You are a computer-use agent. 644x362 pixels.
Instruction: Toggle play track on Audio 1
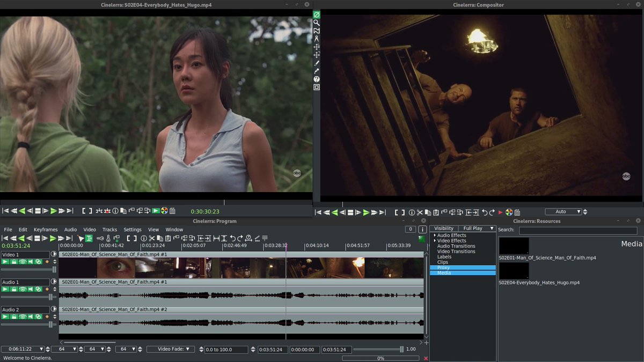5,289
